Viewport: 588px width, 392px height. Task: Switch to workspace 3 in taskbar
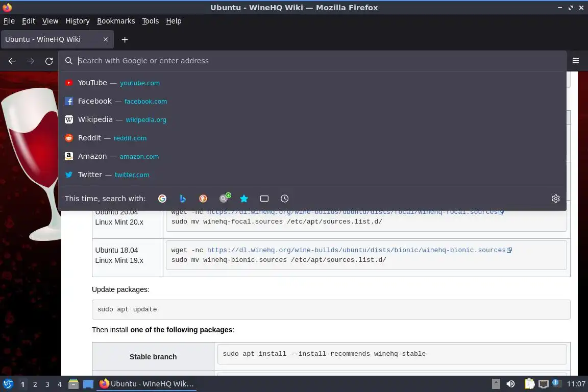pos(47,384)
